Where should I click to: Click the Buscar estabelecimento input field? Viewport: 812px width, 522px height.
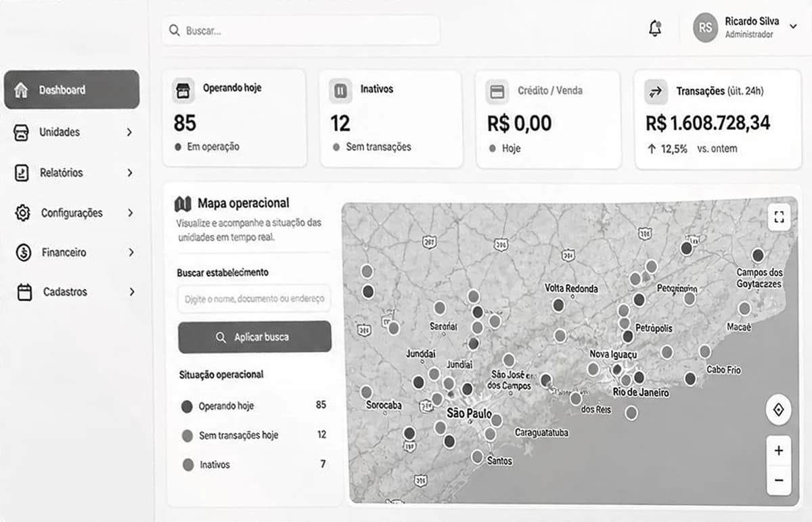coord(254,298)
